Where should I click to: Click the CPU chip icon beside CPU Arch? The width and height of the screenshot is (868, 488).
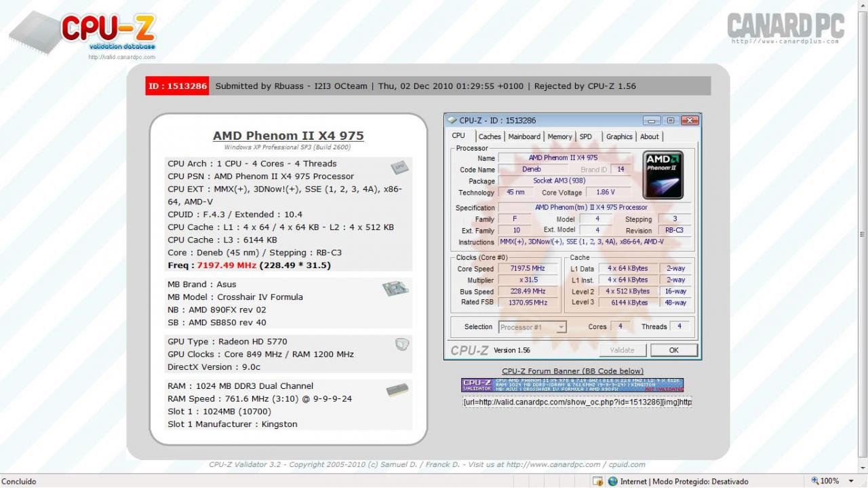click(x=399, y=167)
